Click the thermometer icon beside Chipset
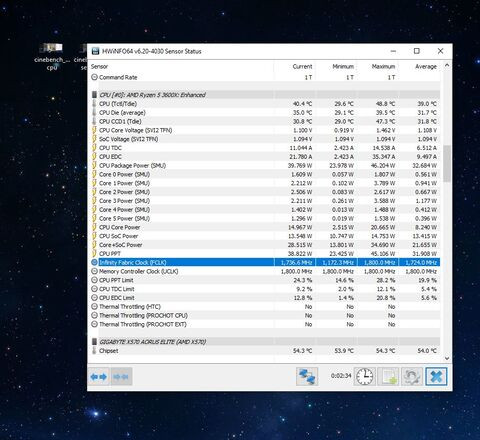Viewport: 480px width, 440px height. point(94,351)
